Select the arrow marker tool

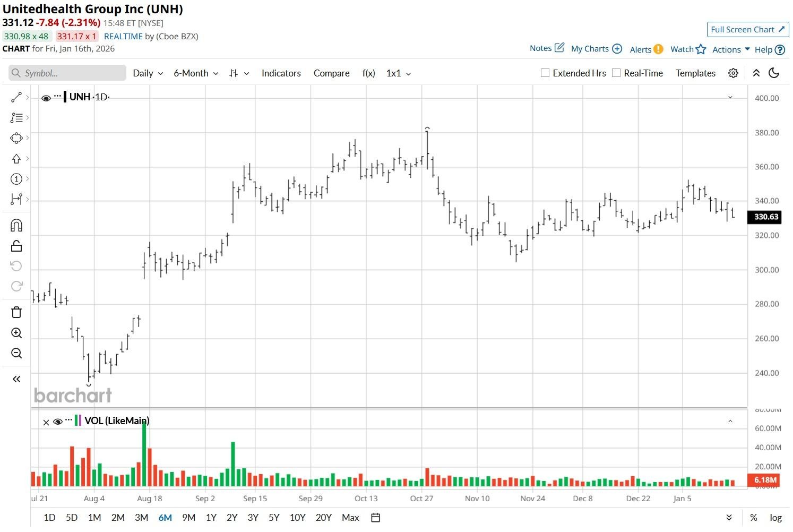click(16, 159)
